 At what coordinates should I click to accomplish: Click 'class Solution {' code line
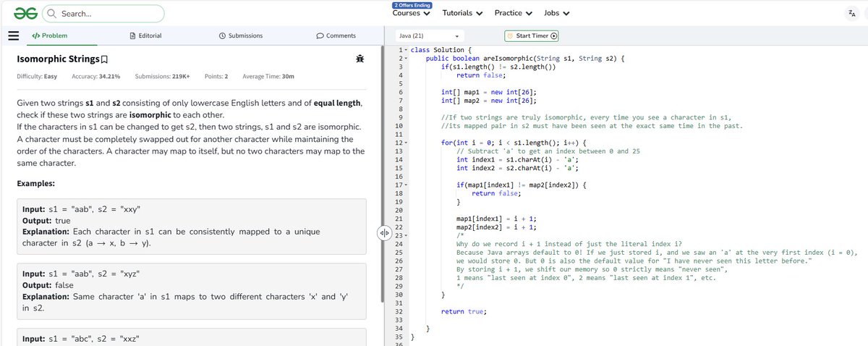[441, 50]
